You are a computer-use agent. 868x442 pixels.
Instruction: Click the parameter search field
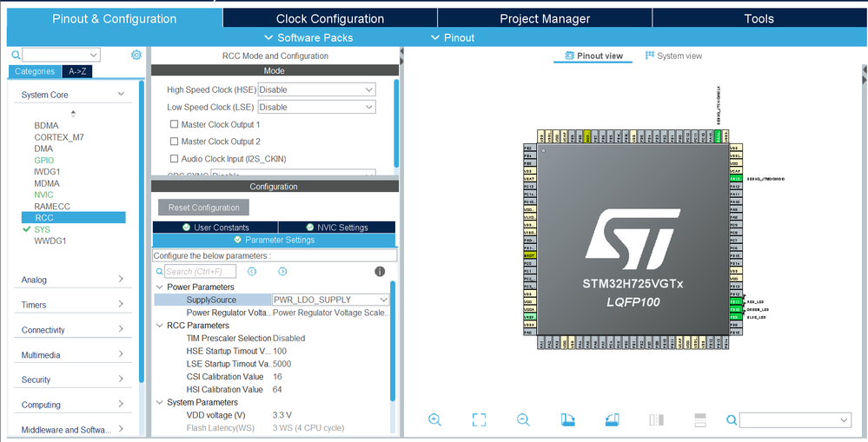(200, 272)
